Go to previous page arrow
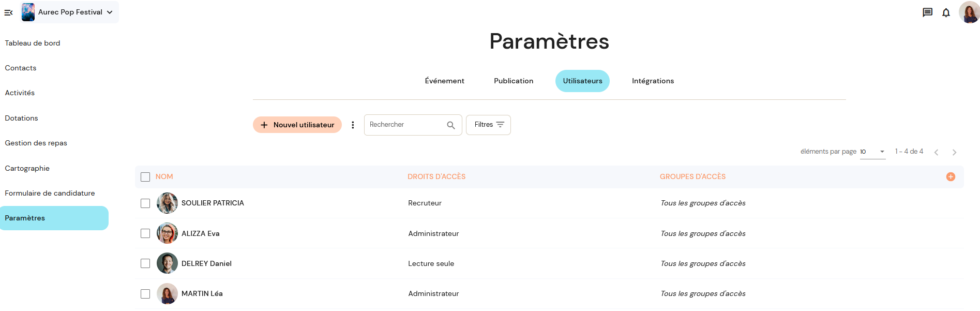 tap(936, 152)
